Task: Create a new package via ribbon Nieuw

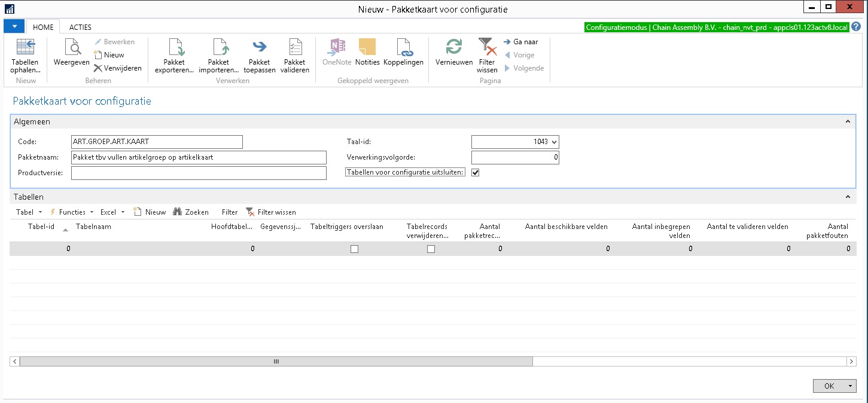Action: tap(109, 55)
